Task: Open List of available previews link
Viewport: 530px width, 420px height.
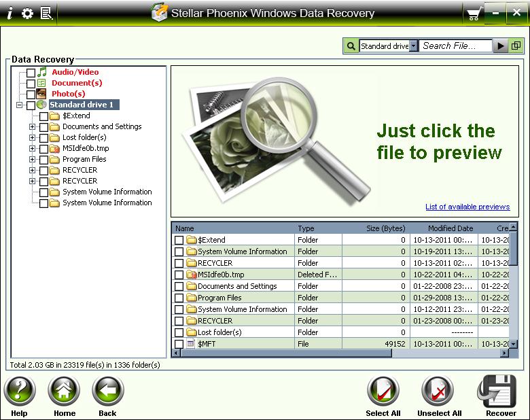Action: (x=467, y=207)
